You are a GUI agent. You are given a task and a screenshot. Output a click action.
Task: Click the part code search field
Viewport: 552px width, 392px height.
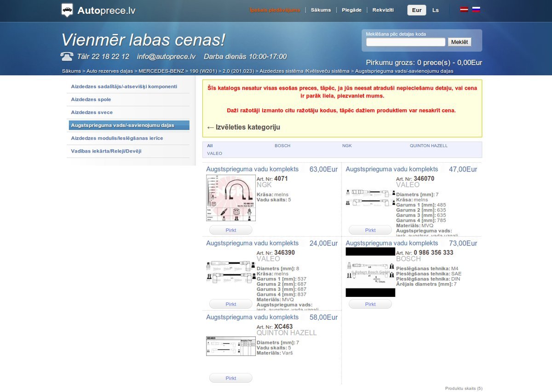[x=405, y=42]
